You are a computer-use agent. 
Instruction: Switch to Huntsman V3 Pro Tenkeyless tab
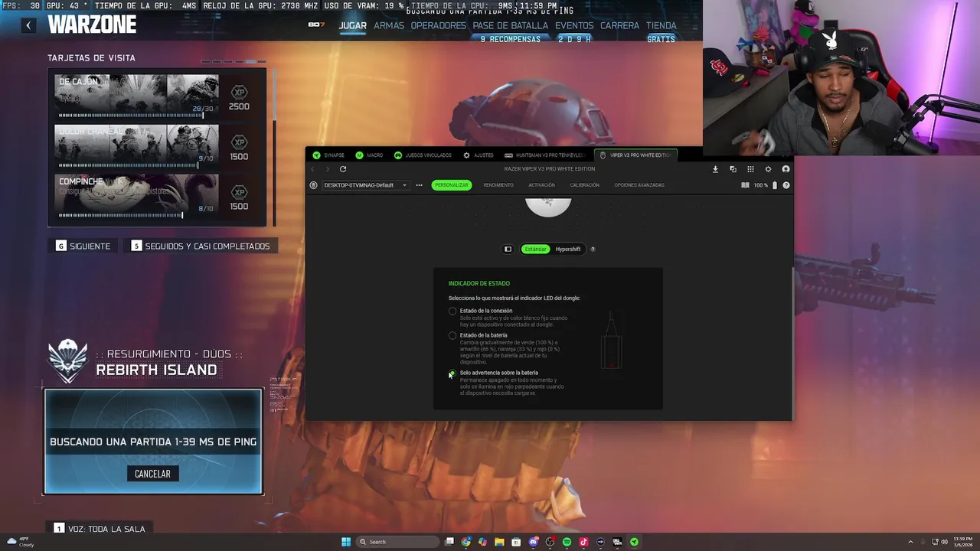click(x=545, y=155)
